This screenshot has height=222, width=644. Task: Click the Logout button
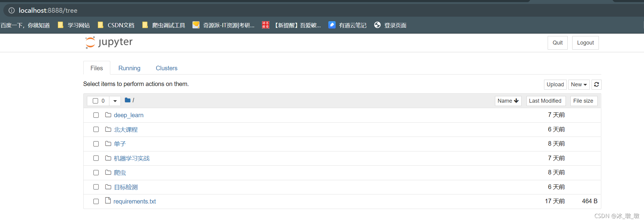pos(586,43)
